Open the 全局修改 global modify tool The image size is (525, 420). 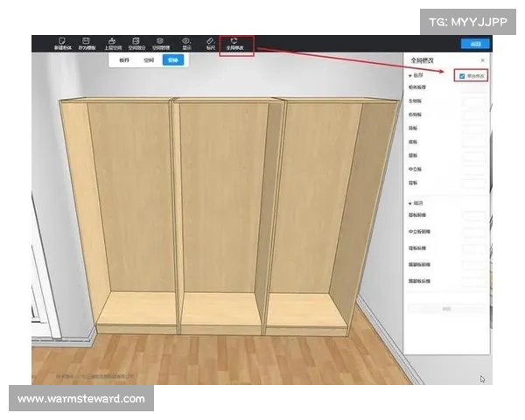(x=234, y=42)
